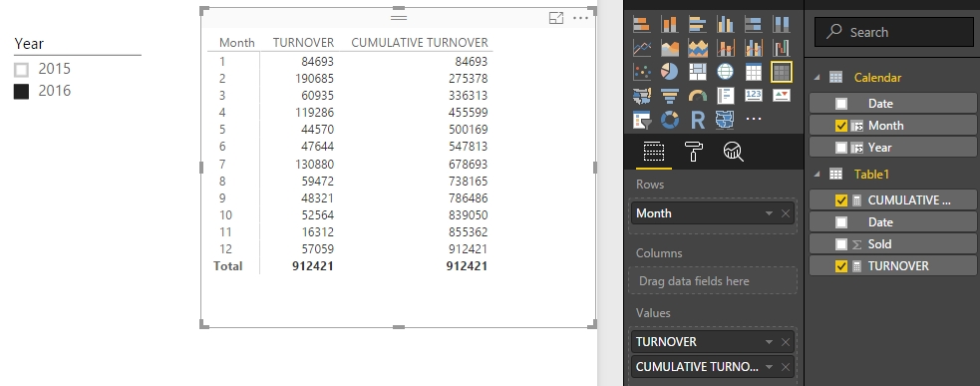Click the Search fields box
The width and height of the screenshot is (980, 386).
[893, 32]
